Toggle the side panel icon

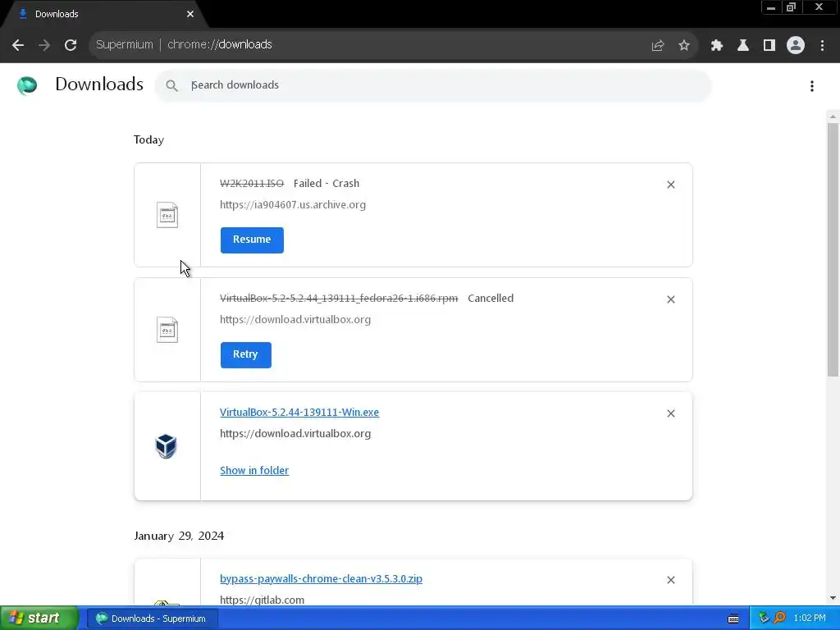pyautogui.click(x=769, y=45)
